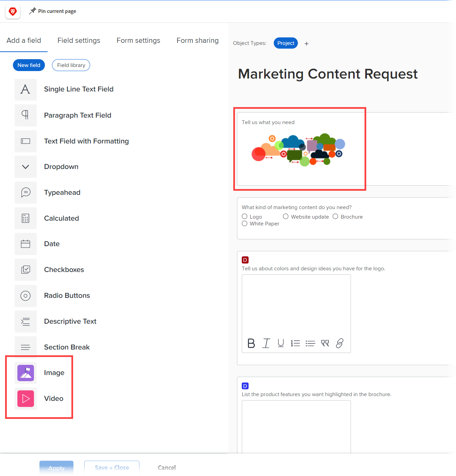456x476 pixels.
Task: Click the Typeahead speech bubble icon
Action: click(x=26, y=192)
